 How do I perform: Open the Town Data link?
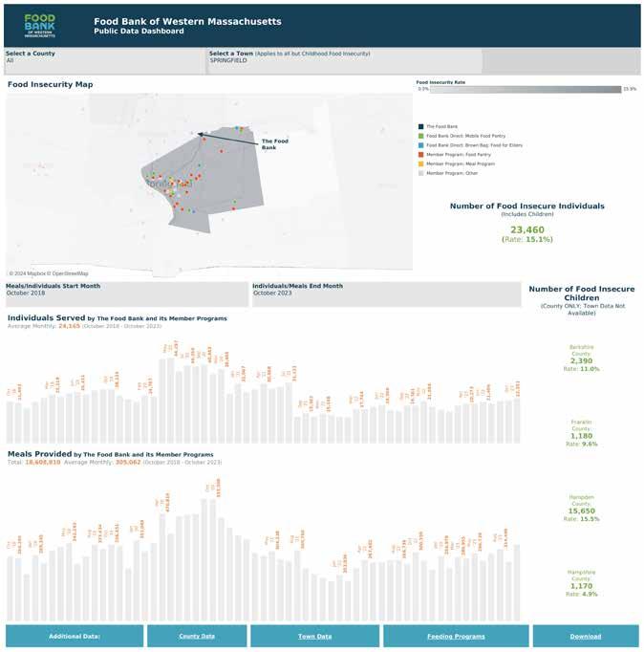coord(315,637)
